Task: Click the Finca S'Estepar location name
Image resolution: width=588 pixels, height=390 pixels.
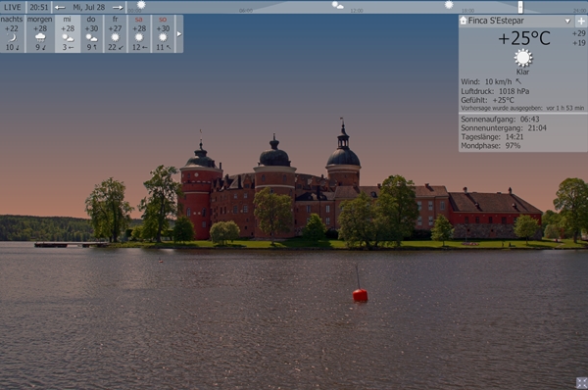Action: click(x=496, y=21)
